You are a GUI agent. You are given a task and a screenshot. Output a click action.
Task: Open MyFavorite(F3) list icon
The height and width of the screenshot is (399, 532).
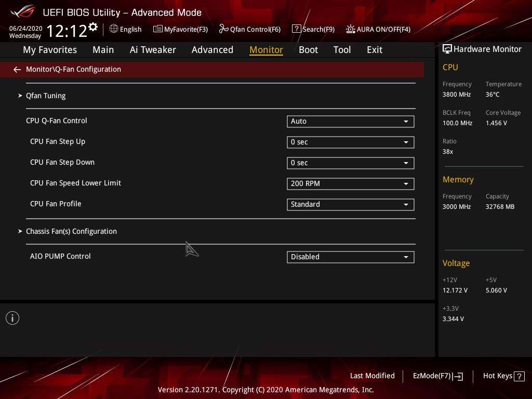pyautogui.click(x=158, y=29)
